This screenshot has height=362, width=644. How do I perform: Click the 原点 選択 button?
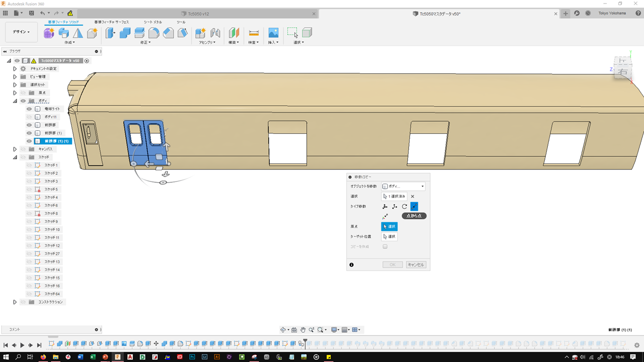pyautogui.click(x=389, y=226)
